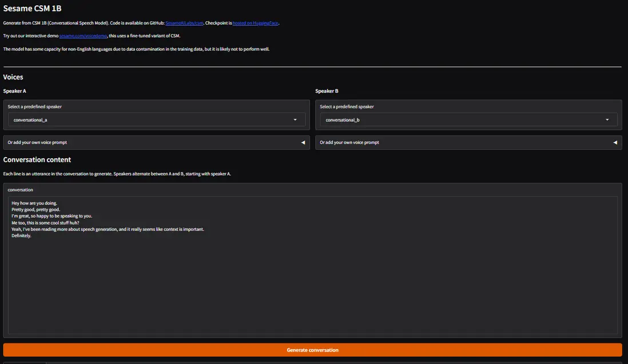Image resolution: width=628 pixels, height=364 pixels.
Task: Click the line 'Me too, this is some cool stuff huh?'
Action: (45, 223)
